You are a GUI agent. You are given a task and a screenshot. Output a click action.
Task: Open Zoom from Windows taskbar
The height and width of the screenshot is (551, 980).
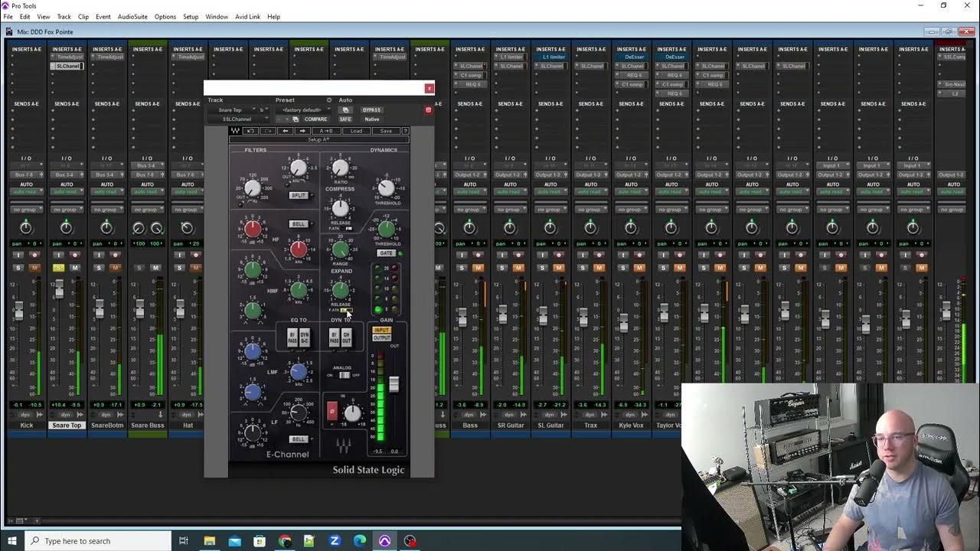(335, 541)
